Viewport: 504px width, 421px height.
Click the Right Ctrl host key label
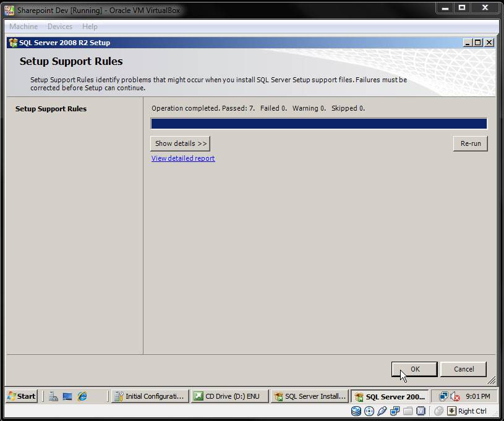(472, 411)
